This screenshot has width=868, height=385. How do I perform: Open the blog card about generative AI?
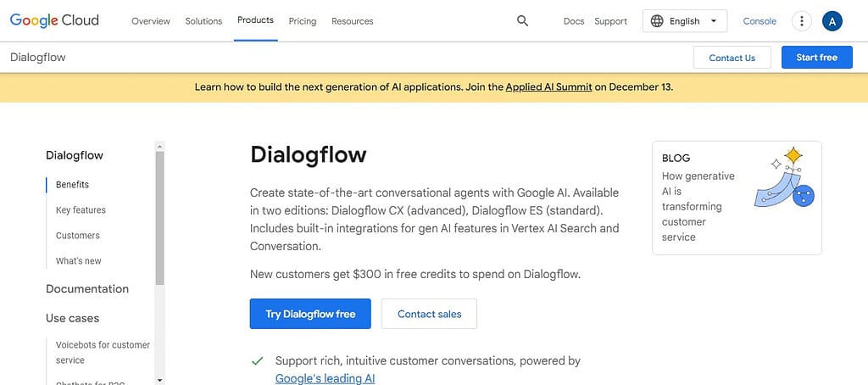click(x=737, y=198)
